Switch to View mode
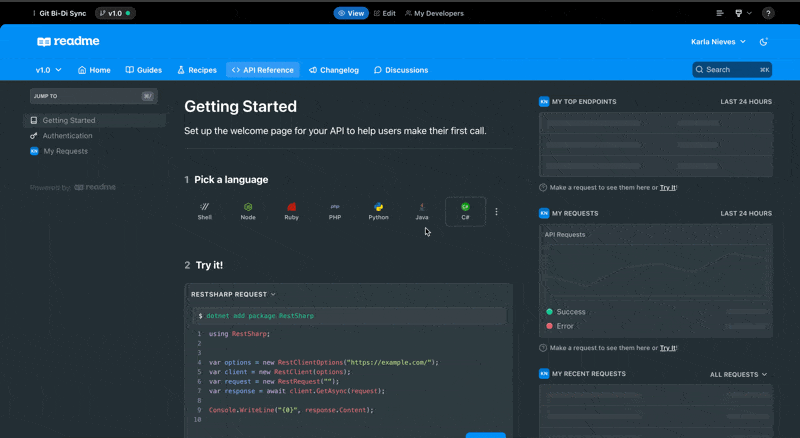800x438 pixels. click(x=351, y=13)
